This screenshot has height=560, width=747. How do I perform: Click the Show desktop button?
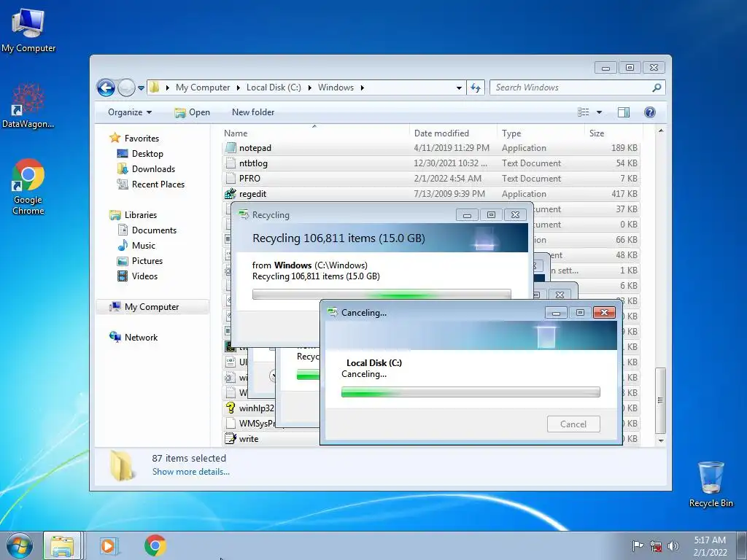pyautogui.click(x=742, y=545)
